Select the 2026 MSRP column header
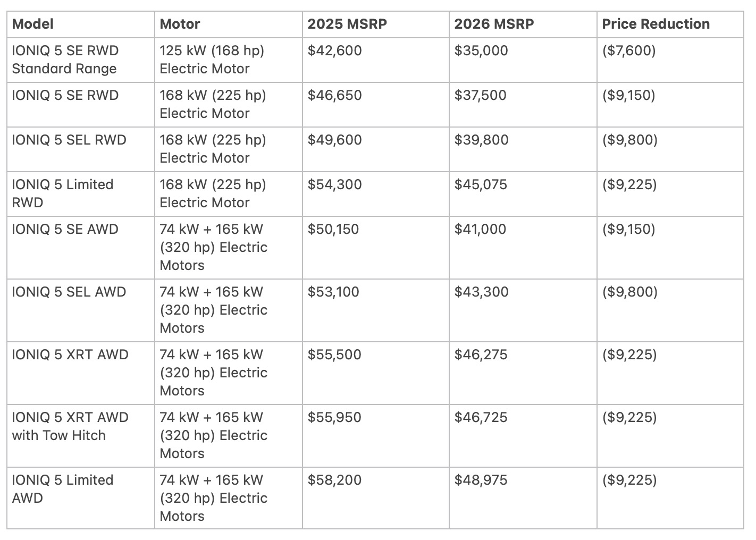 494,24
